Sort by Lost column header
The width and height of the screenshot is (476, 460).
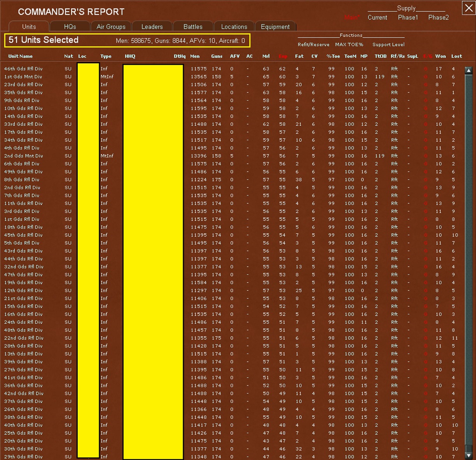[x=457, y=56]
